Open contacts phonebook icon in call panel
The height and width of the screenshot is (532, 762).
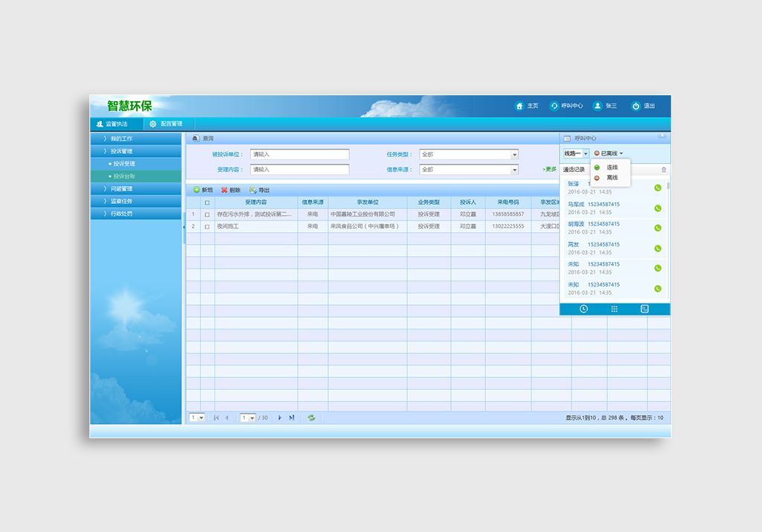644,309
